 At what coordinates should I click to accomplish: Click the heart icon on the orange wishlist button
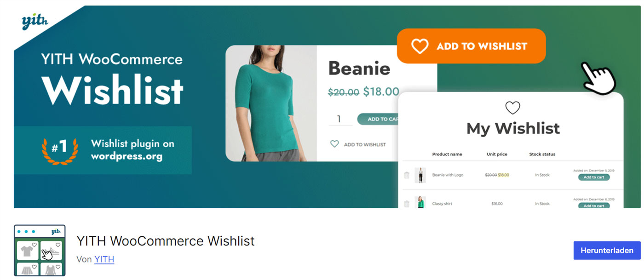coord(420,46)
